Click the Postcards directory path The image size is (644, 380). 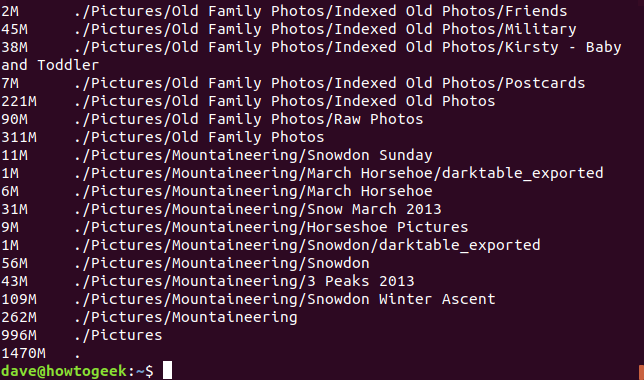click(x=329, y=83)
